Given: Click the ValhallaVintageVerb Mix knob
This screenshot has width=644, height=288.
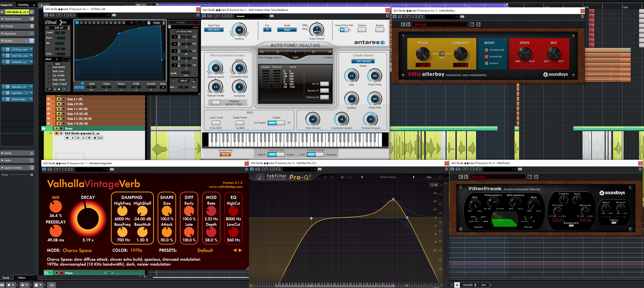Looking at the screenshot, I should coord(56,206).
